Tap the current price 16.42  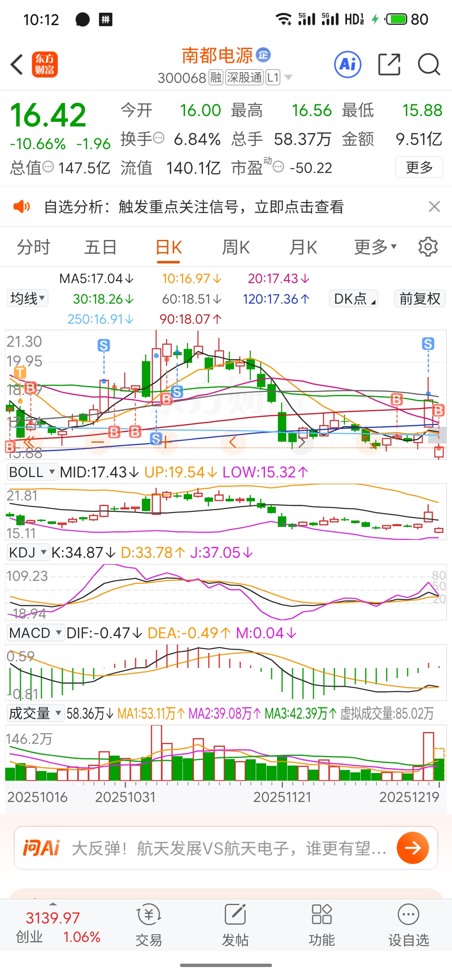coord(49,115)
